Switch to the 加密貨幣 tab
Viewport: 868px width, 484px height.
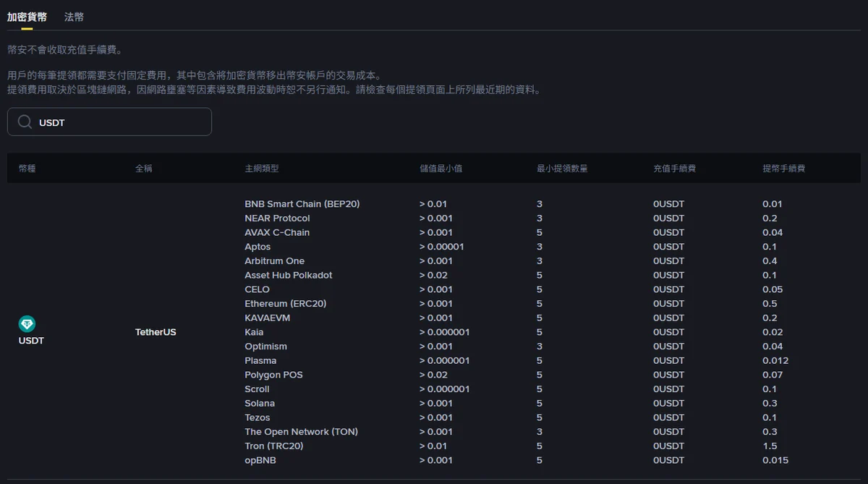[x=27, y=17]
